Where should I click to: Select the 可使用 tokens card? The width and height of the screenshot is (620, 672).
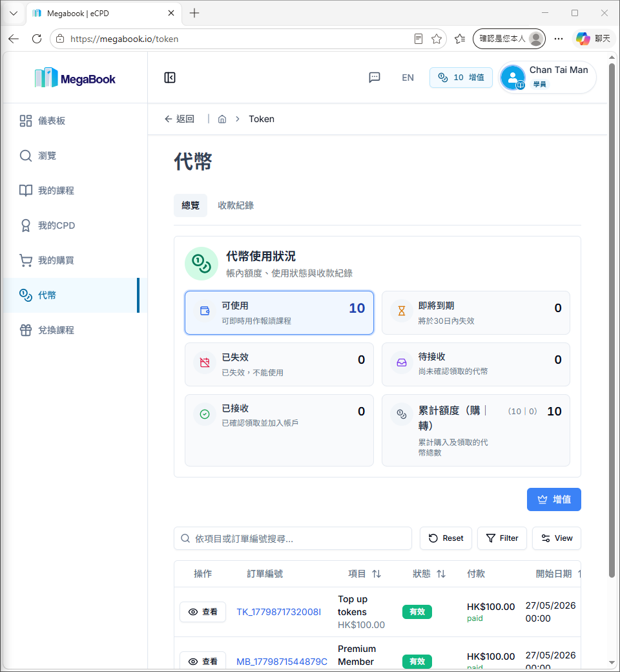[x=279, y=313]
